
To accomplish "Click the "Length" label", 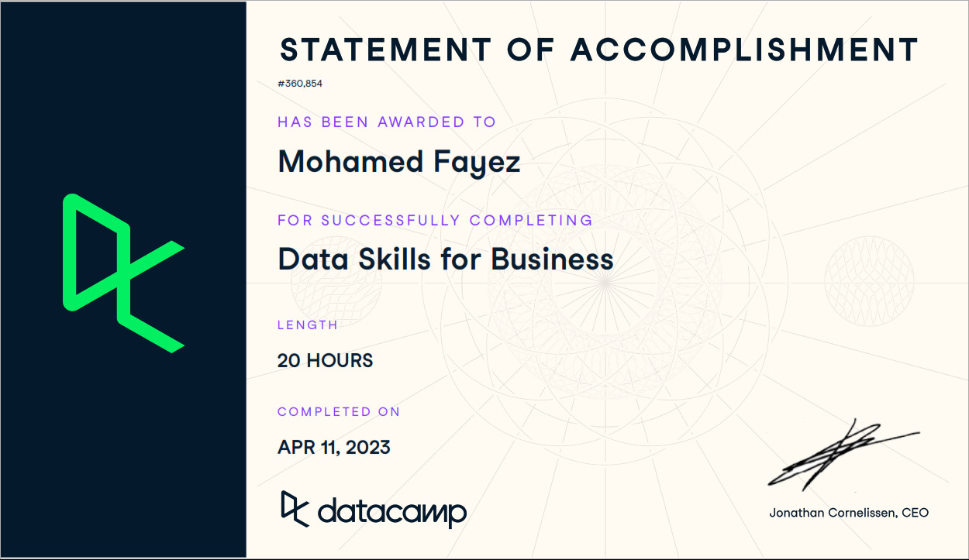I will 308,325.
